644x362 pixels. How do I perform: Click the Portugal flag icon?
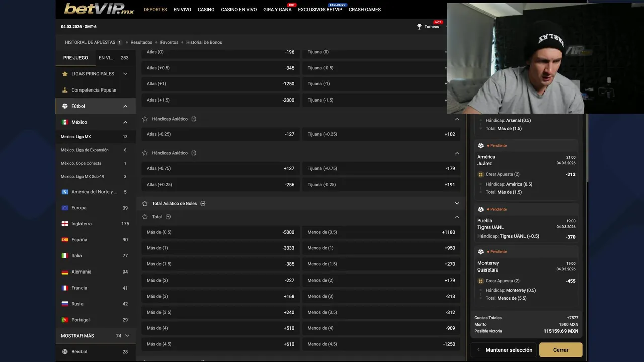[65, 320]
